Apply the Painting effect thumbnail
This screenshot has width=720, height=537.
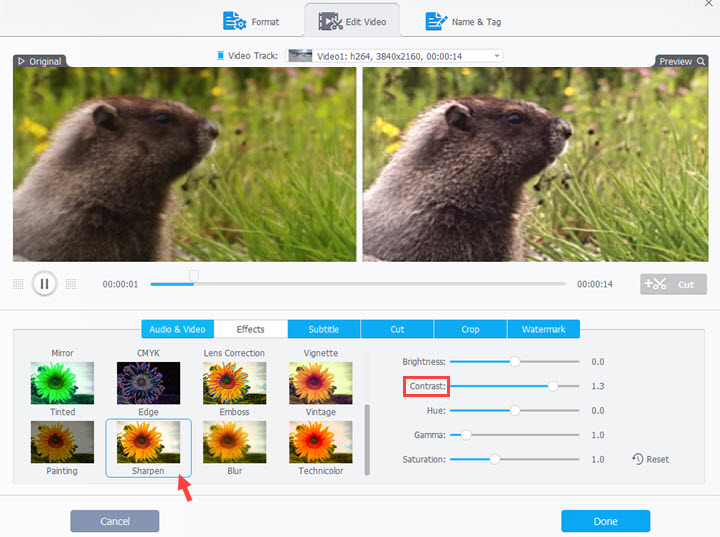point(62,442)
